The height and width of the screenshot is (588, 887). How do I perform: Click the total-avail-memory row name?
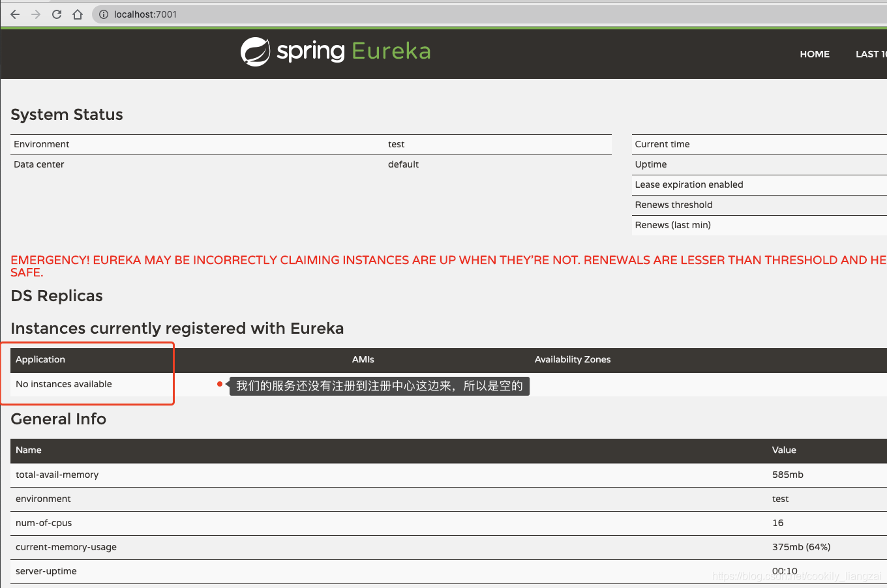pyautogui.click(x=57, y=475)
